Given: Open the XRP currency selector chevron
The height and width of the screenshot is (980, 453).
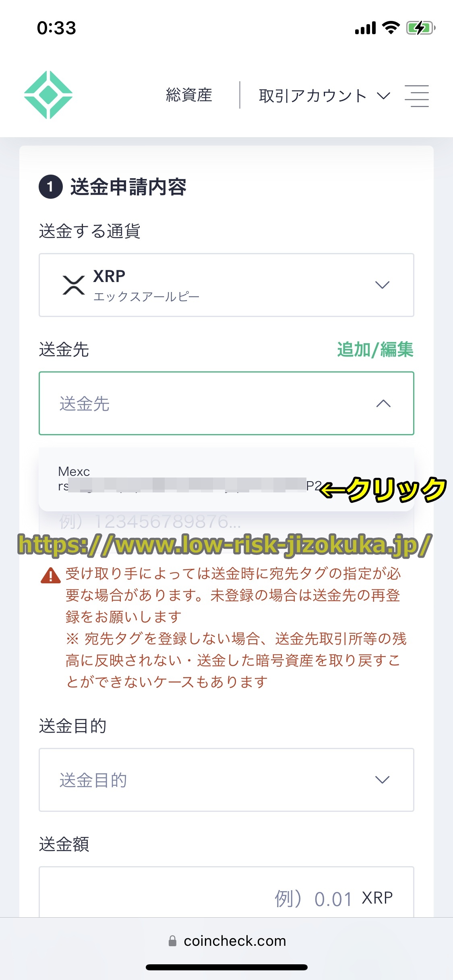Looking at the screenshot, I should pos(382,285).
